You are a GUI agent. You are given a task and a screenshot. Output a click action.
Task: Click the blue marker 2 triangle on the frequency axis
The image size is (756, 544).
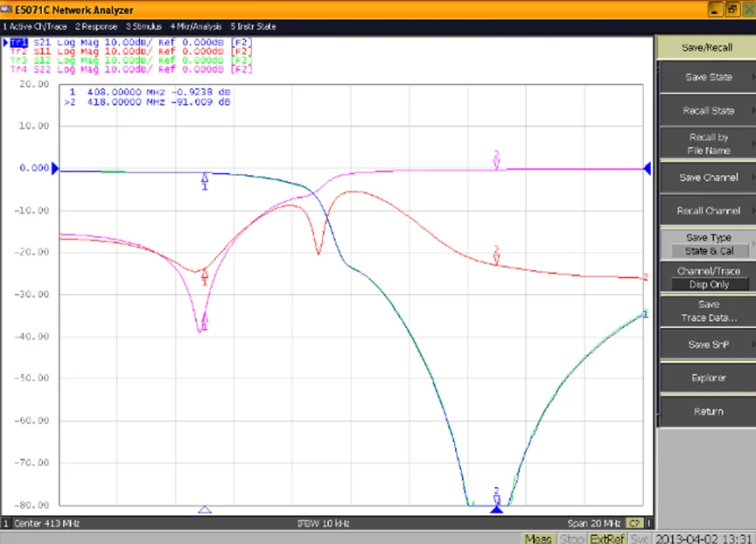tap(496, 508)
